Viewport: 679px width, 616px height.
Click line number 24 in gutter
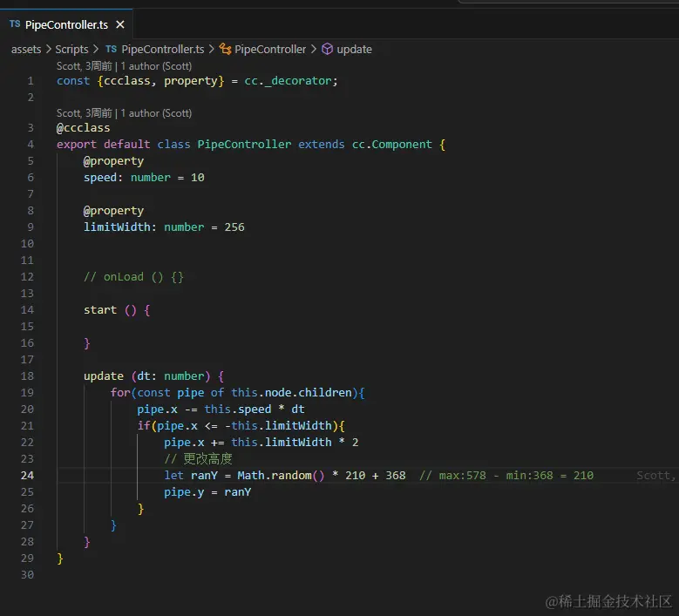click(x=27, y=476)
